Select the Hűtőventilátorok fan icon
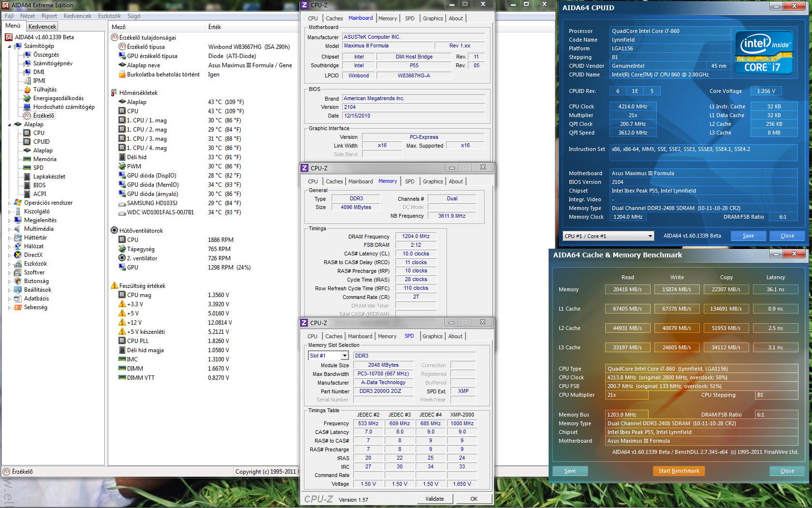The image size is (812, 508). [x=115, y=231]
